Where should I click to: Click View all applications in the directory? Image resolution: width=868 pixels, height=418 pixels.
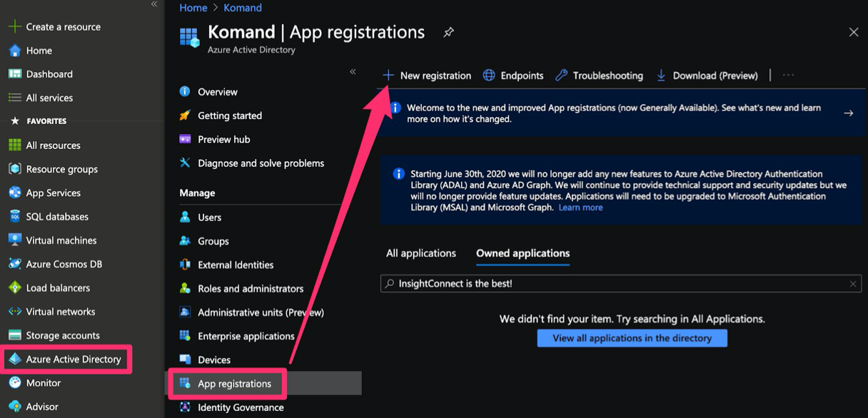632,338
